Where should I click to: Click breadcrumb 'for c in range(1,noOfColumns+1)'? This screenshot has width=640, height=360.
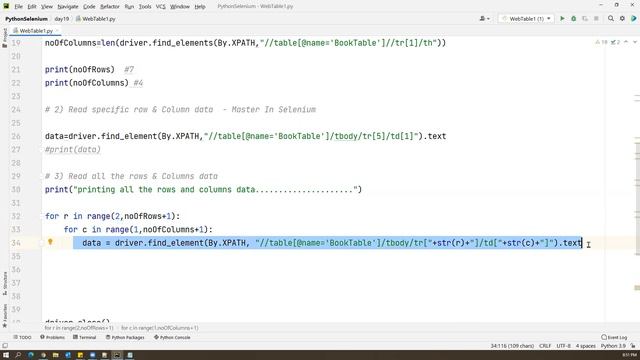tap(160, 328)
